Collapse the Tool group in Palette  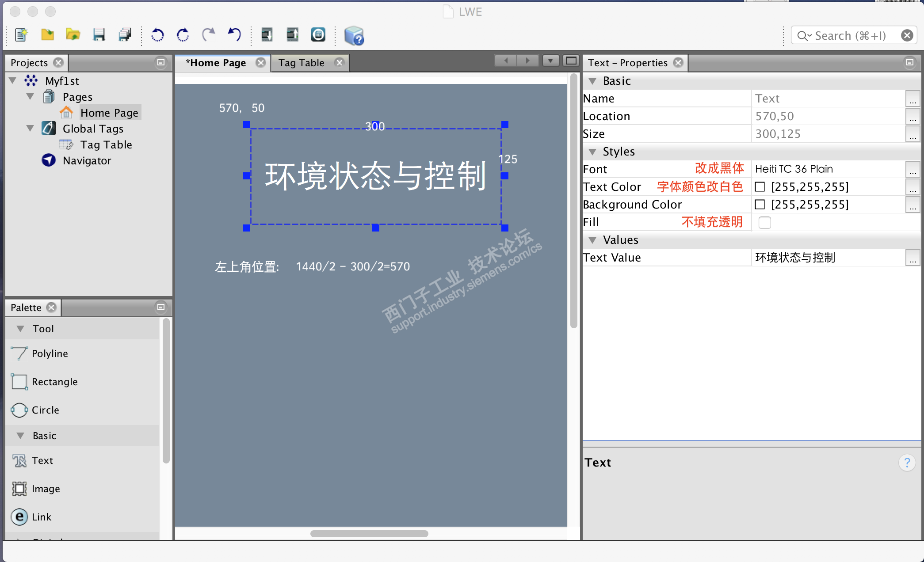[x=20, y=329]
